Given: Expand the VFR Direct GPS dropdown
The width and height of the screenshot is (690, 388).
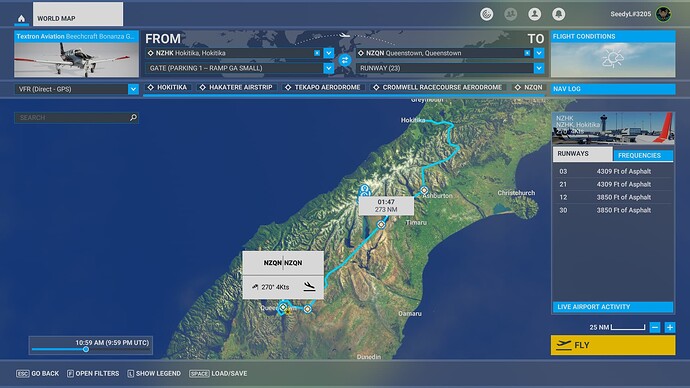Looking at the screenshot, I should pyautogui.click(x=133, y=89).
